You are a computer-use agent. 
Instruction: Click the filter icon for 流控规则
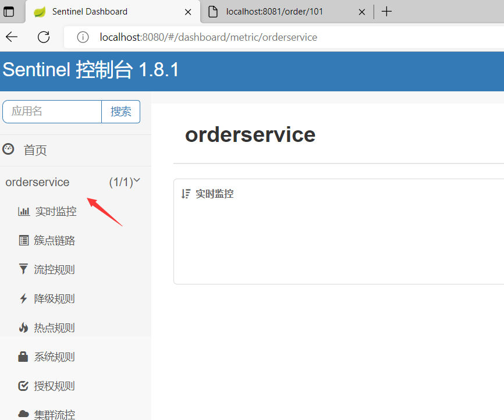coord(23,269)
